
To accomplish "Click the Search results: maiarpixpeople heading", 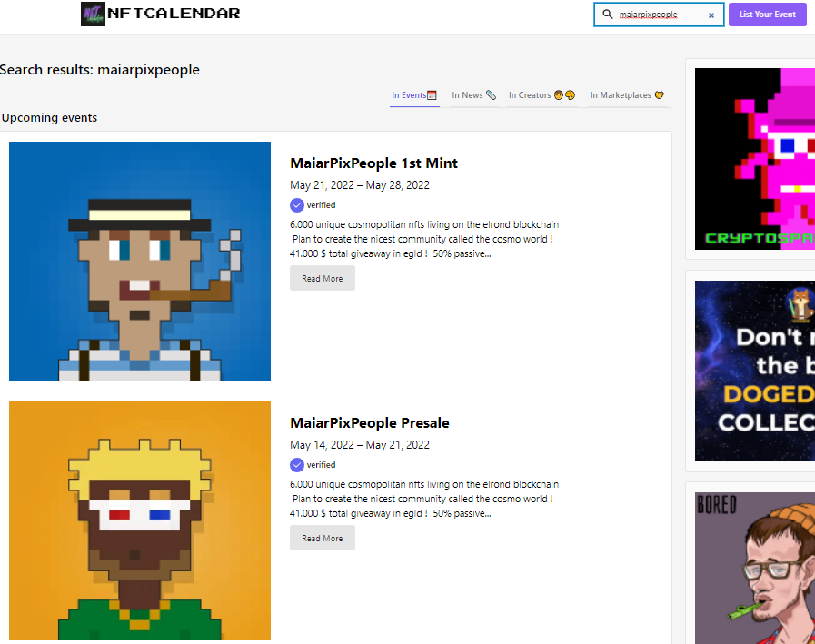I will (99, 70).
